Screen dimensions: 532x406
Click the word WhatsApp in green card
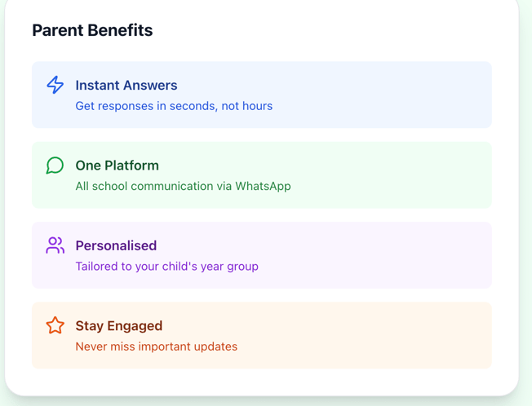pos(263,186)
